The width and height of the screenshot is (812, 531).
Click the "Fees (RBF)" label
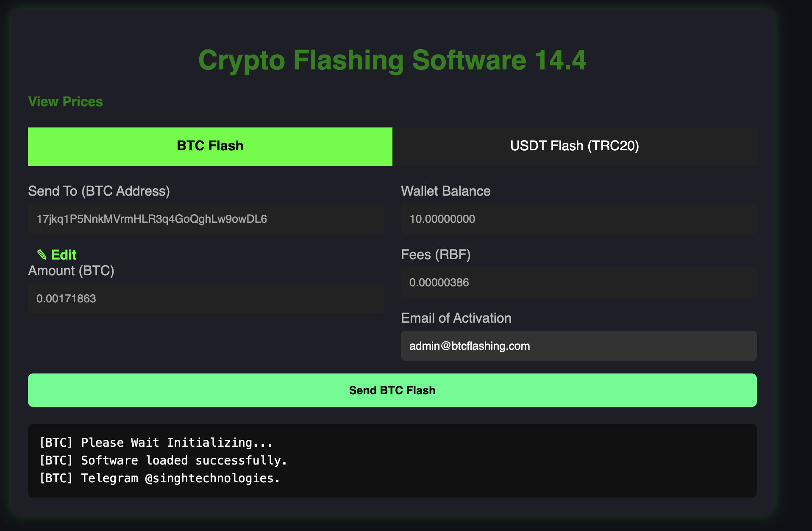click(436, 254)
